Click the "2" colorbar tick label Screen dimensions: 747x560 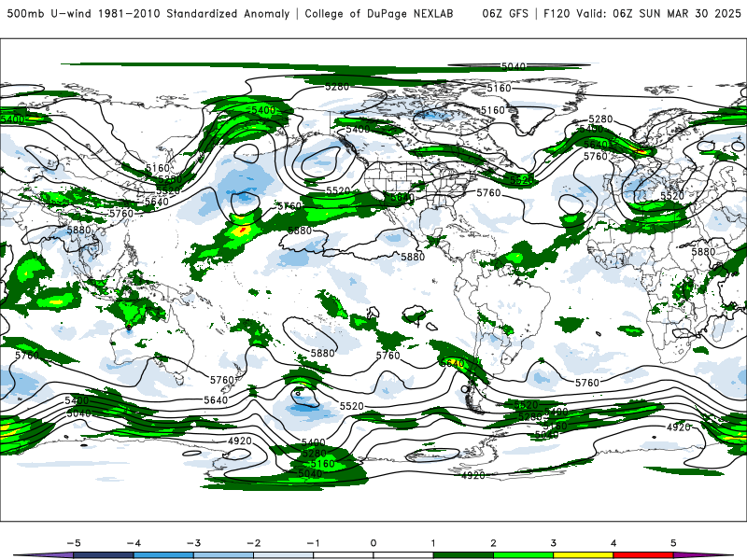(493, 543)
